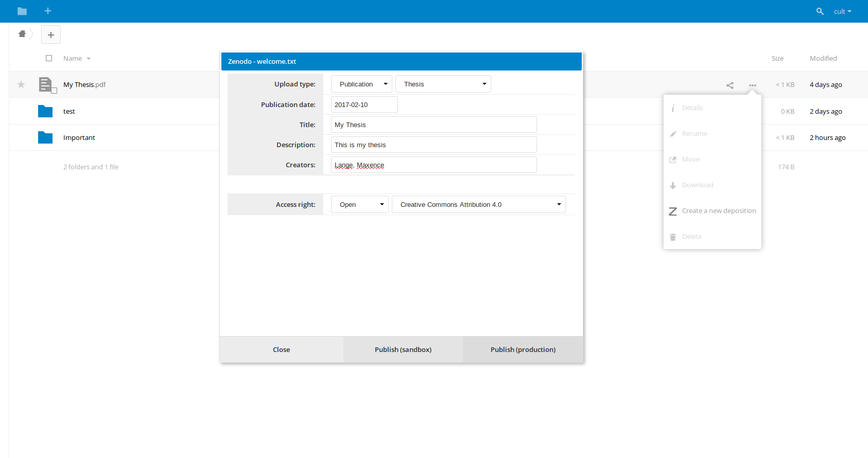The image size is (868, 458).
Task: Go to home directory icon
Action: pyautogui.click(x=22, y=34)
